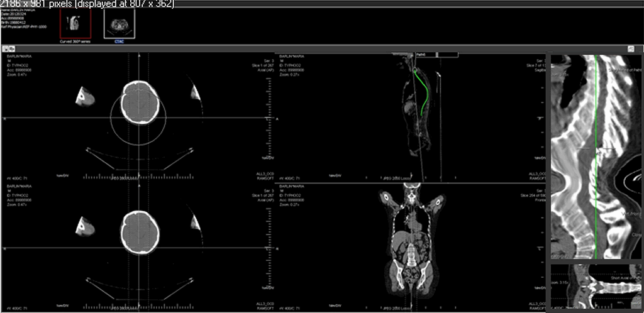Image resolution: width=644 pixels, height=313 pixels.
Task: Select the Path6 label in the sagittal view
Action: click(x=420, y=55)
